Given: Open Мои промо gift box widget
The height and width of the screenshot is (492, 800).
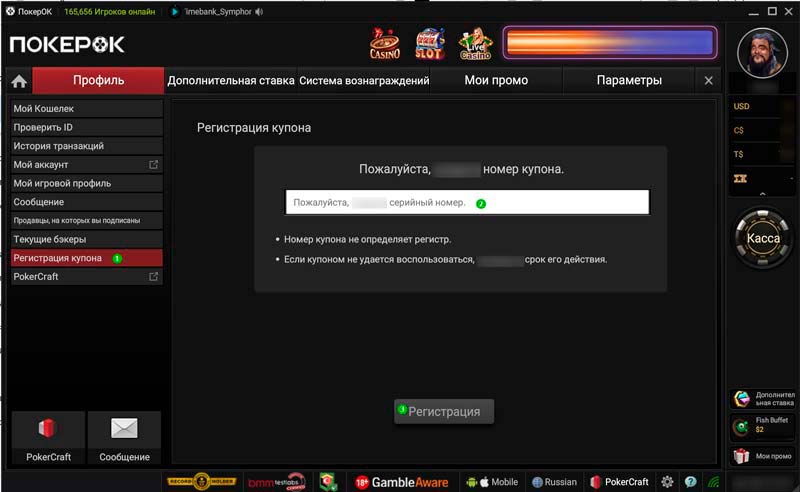Looking at the screenshot, I should coord(763,456).
